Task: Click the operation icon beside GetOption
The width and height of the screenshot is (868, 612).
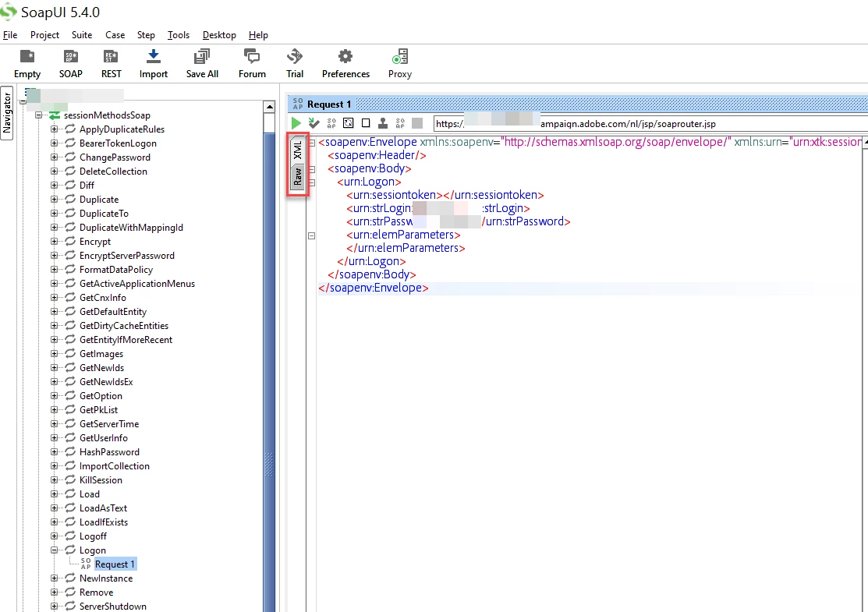Action: coord(70,395)
